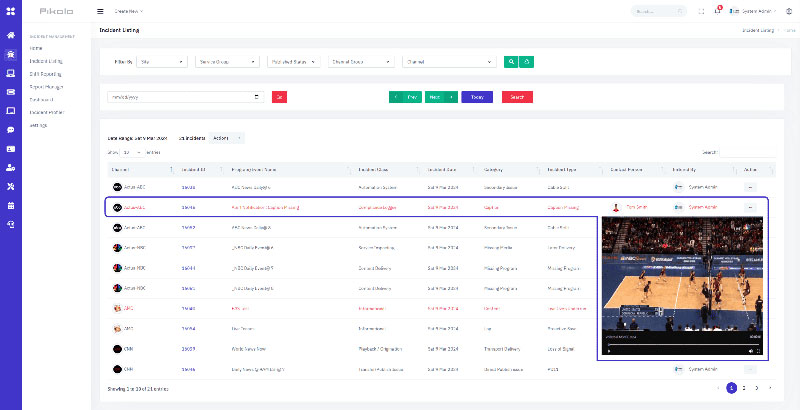Screen dimensions: 800x410
Task: Click the red Search button
Action: click(x=517, y=97)
